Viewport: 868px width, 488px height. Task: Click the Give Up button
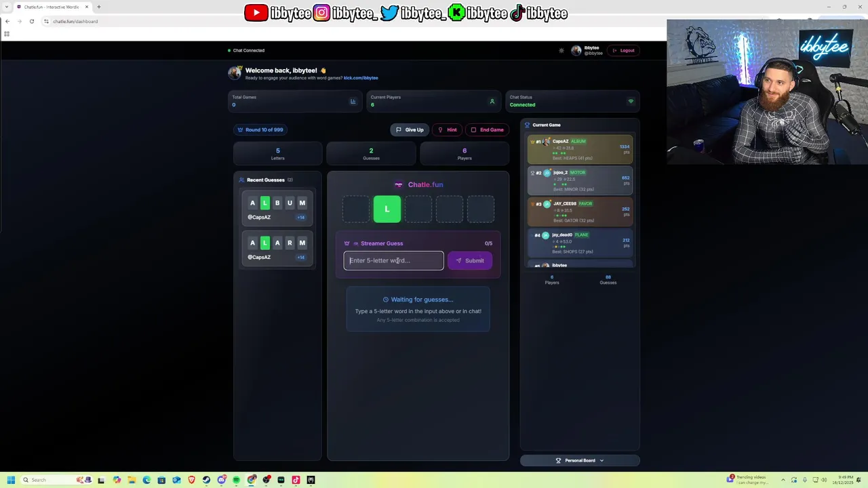pos(410,129)
